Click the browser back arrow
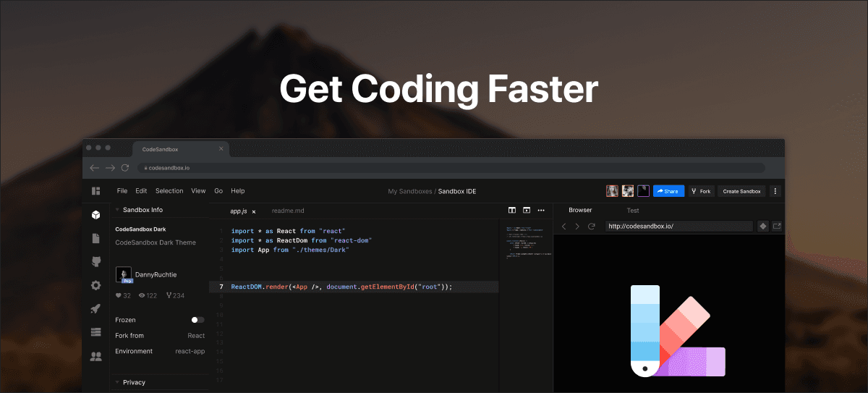Screen dimensions: 868x393 tap(94, 167)
